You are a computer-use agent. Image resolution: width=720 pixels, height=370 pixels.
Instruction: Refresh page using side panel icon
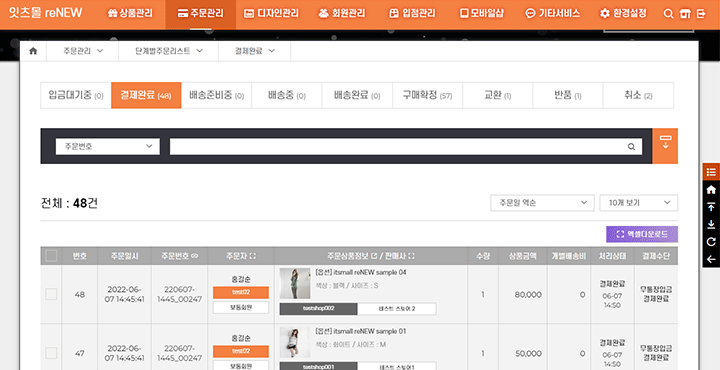[711, 241]
